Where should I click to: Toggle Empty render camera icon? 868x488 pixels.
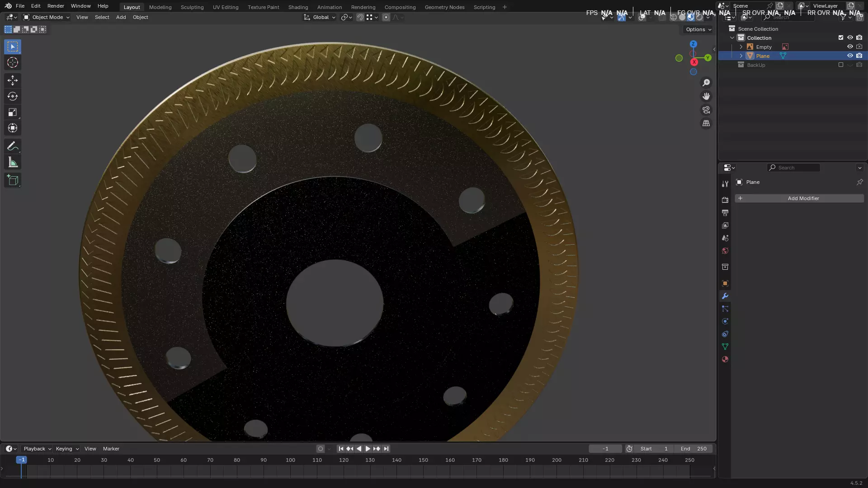[x=859, y=47]
